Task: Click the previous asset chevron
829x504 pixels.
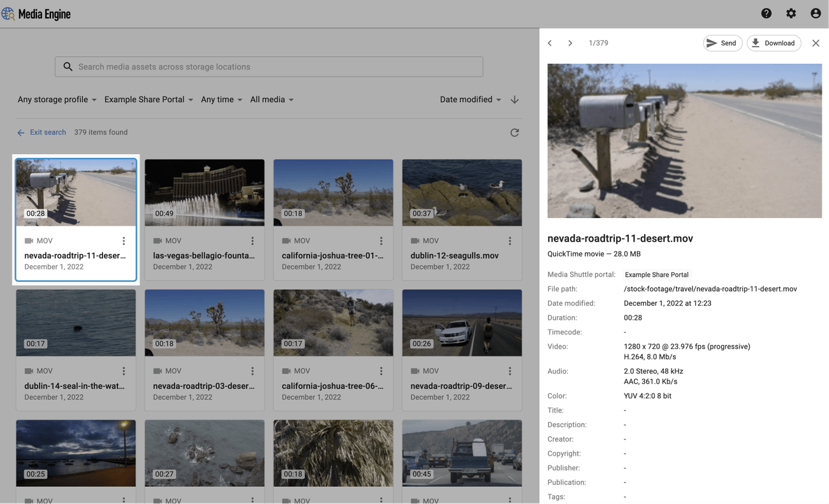Action: pos(550,43)
